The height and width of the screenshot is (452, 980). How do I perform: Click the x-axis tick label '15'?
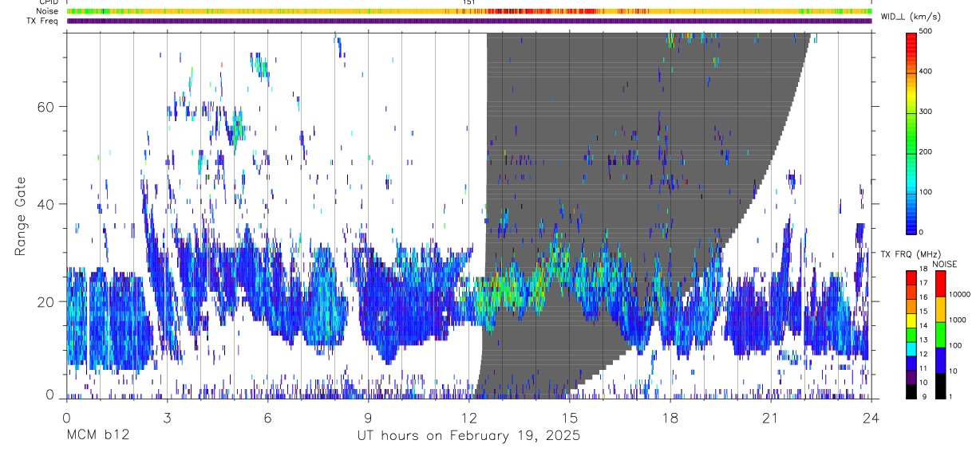pyautogui.click(x=569, y=418)
